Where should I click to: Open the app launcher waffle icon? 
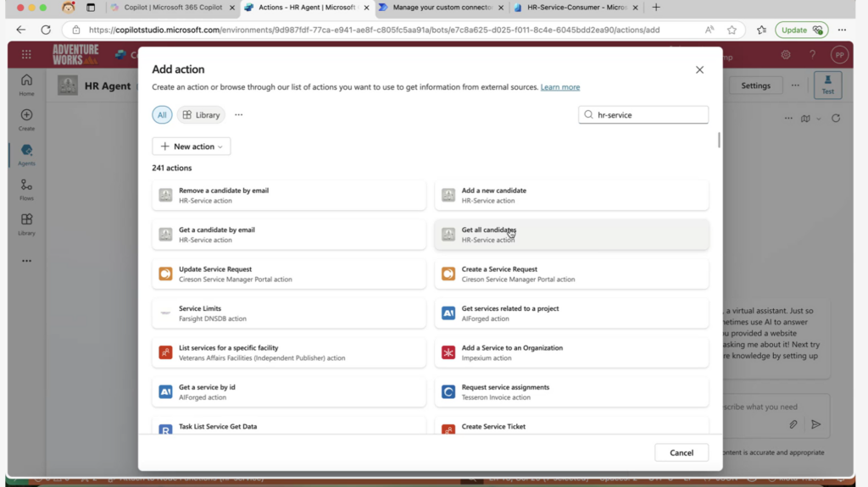(x=26, y=54)
